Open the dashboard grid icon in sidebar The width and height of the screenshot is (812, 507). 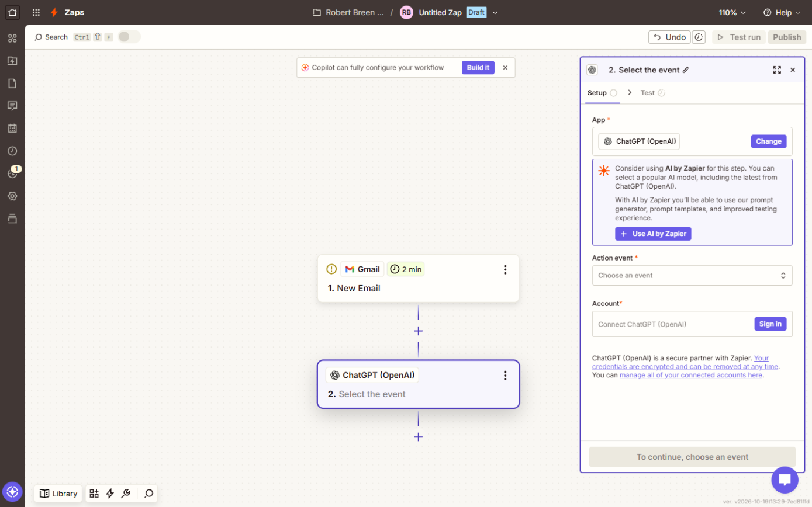click(12, 39)
